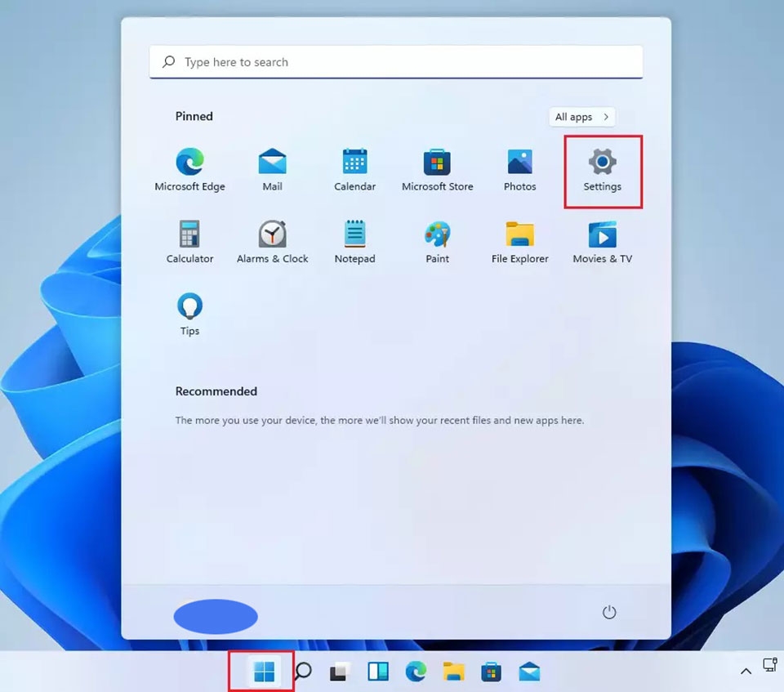Click the power button in the Start menu
Viewport: 784px width, 692px height.
tap(609, 611)
